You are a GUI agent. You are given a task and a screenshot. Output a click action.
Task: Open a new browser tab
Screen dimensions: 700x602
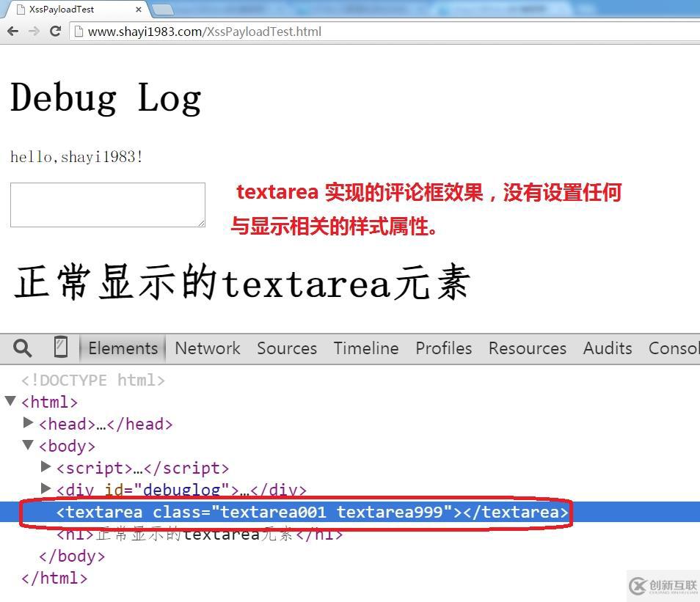[162, 10]
